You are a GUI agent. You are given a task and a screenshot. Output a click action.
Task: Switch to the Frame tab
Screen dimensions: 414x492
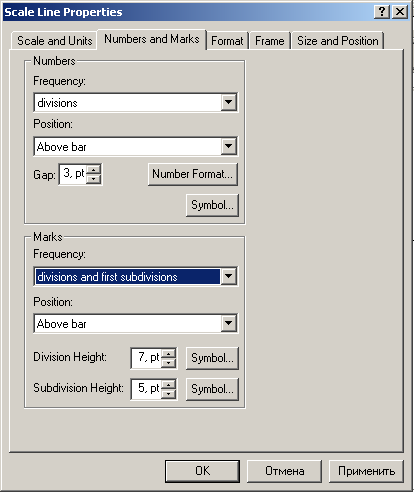coord(270,41)
